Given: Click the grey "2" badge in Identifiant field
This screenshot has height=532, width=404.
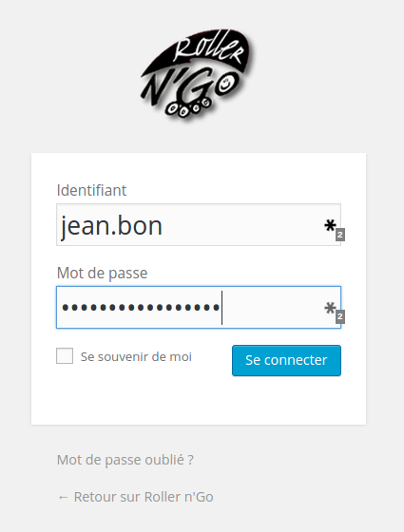Looking at the screenshot, I should [x=340, y=235].
